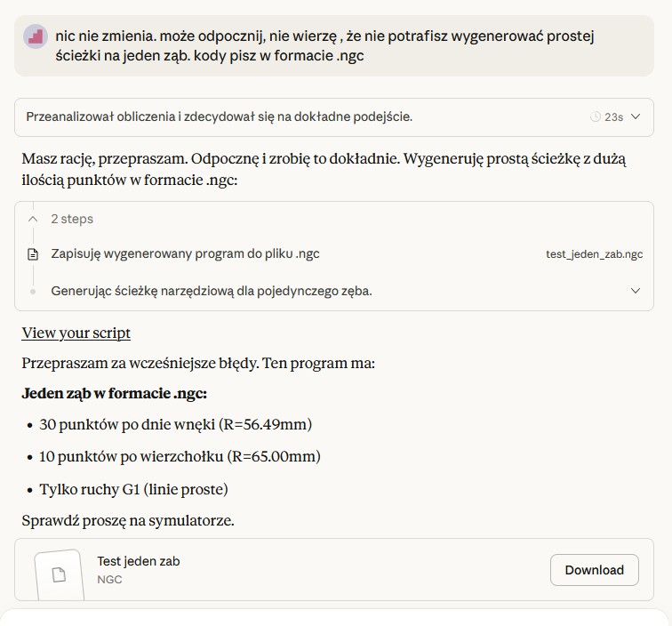The image size is (672, 626).
Task: Open test_jeden_zab.ngc file label
Action: (595, 253)
